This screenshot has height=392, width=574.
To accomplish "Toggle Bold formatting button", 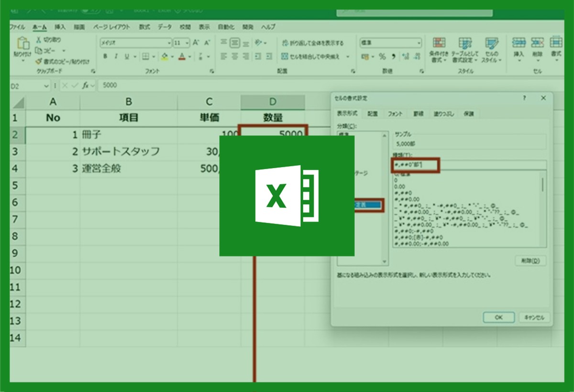I will click(x=105, y=56).
